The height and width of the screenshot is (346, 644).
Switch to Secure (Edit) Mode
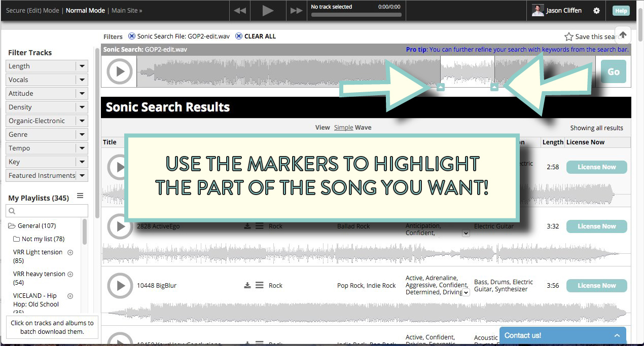(x=32, y=10)
